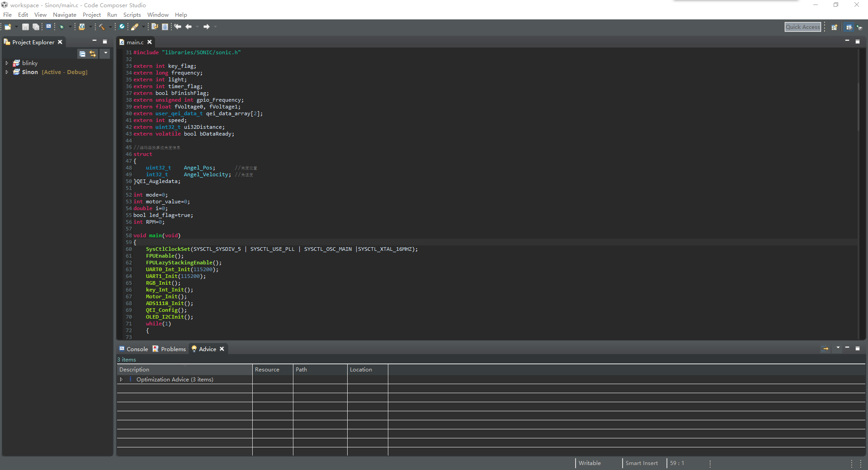The image size is (868, 470).
Task: Click the flashlight search icon
Action: point(135,27)
